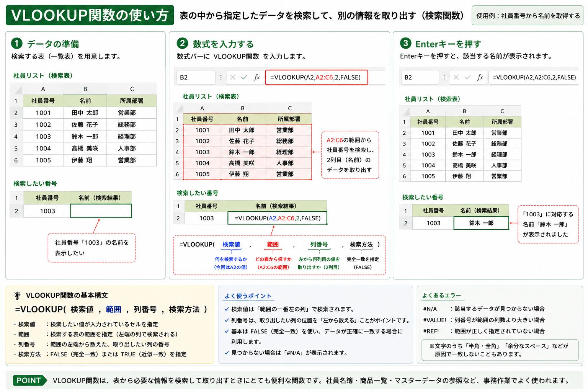Click 田中 太郎 cell in step 1 社員リスト table
This screenshot has width=588, height=392.
click(x=85, y=113)
